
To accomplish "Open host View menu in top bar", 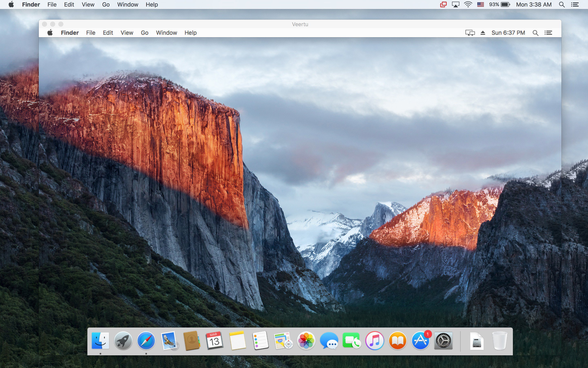I will 88,5.
